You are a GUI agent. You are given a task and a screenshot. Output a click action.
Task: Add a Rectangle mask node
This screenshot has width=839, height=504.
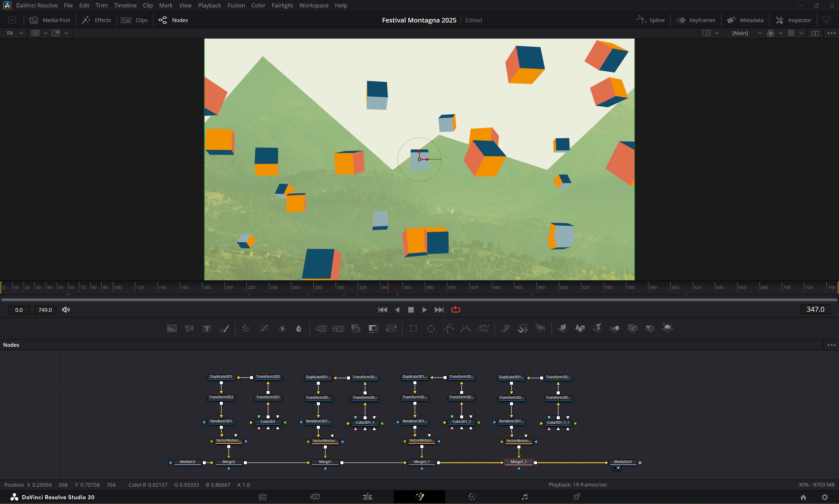413,328
